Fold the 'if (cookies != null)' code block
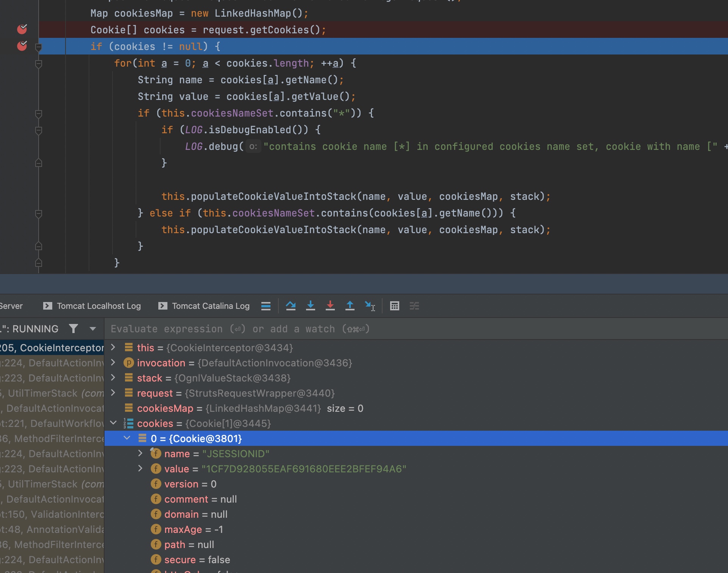Image resolution: width=728 pixels, height=573 pixels. coord(38,47)
